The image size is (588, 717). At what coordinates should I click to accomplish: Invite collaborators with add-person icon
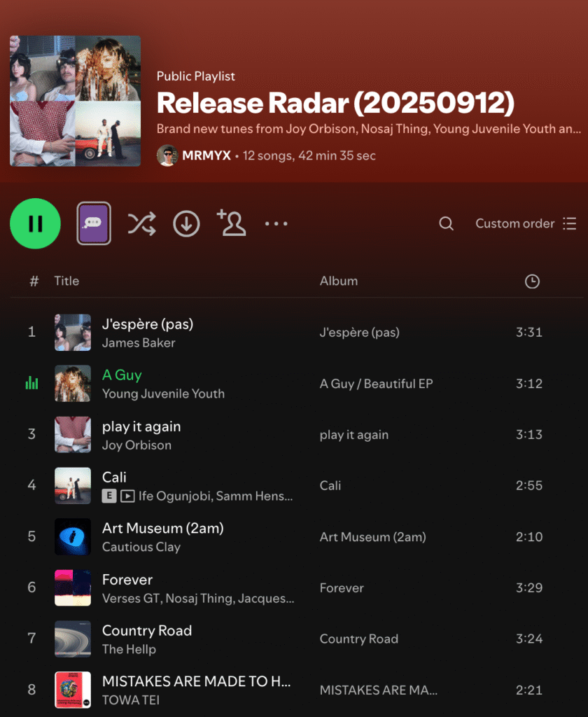[x=232, y=223]
